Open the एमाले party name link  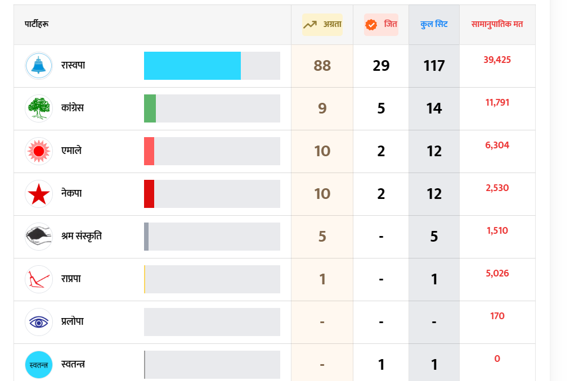click(71, 151)
